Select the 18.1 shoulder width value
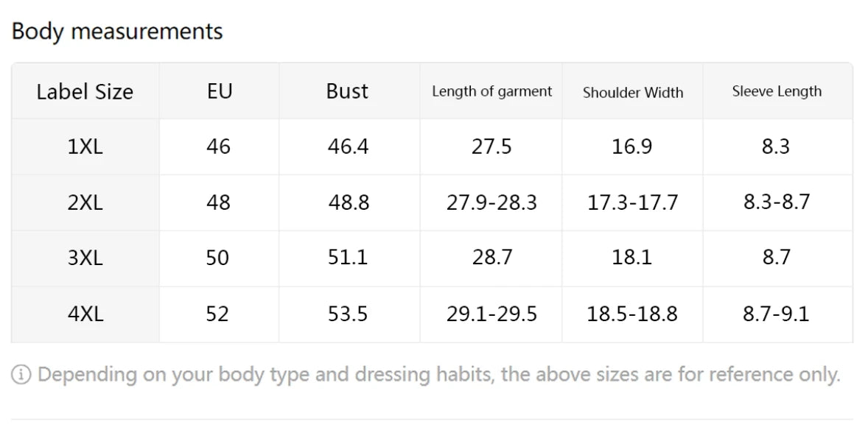868x430 pixels. pos(631,258)
